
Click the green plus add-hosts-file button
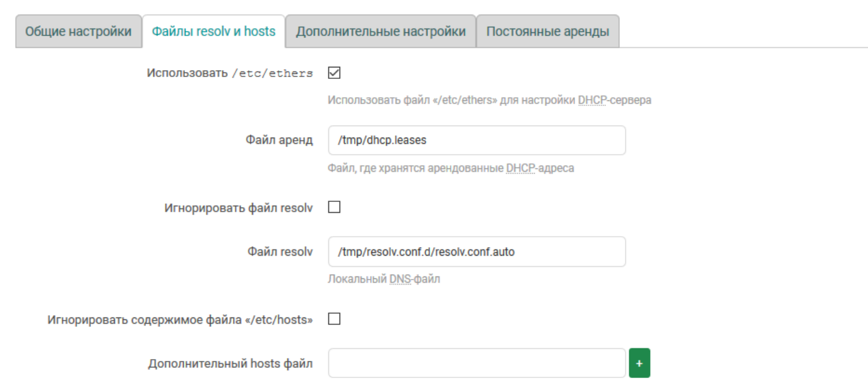639,363
